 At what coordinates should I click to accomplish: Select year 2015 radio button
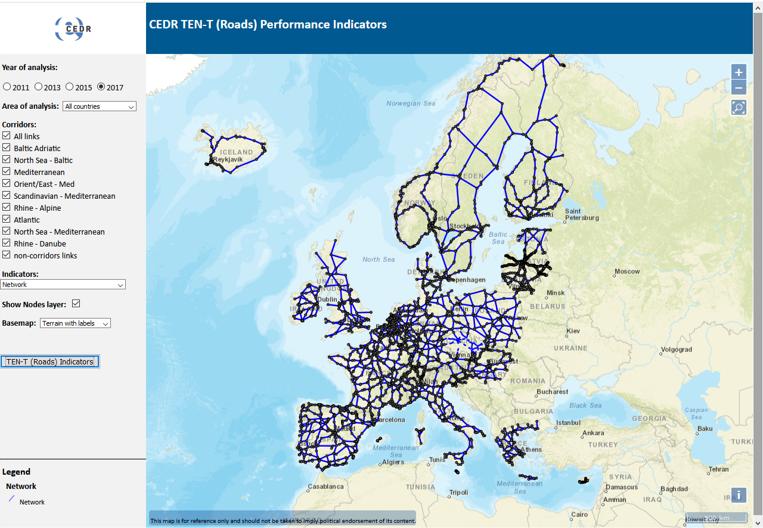pos(70,87)
